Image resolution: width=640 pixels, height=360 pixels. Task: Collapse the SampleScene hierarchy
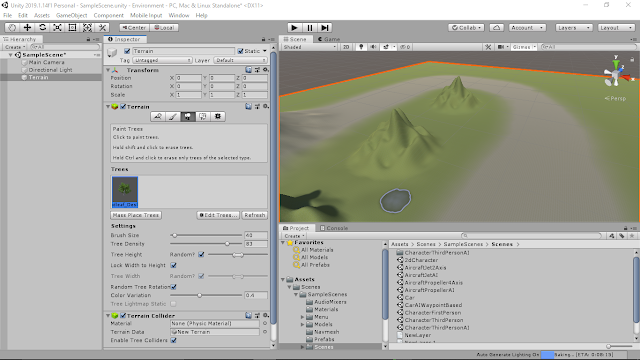(x=11, y=55)
